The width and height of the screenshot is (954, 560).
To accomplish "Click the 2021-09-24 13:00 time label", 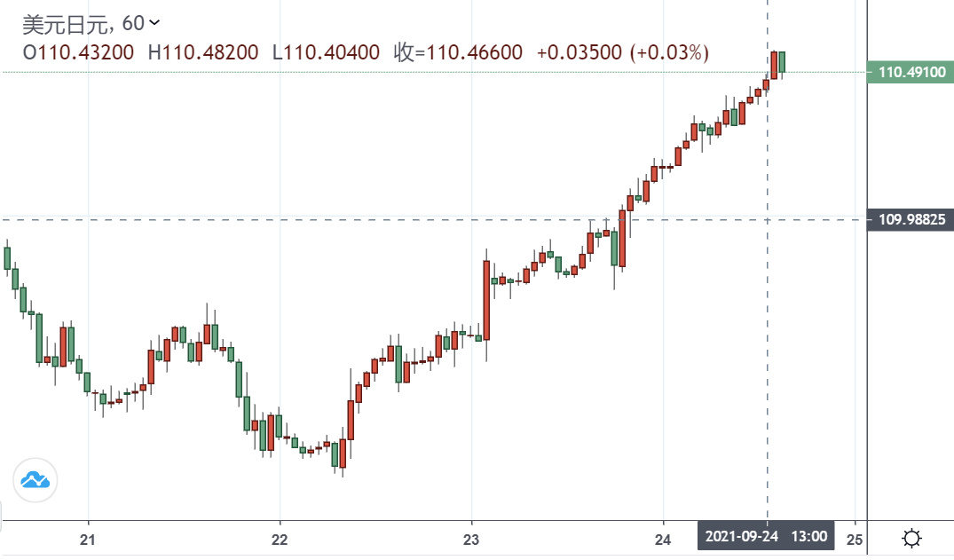I will click(766, 537).
